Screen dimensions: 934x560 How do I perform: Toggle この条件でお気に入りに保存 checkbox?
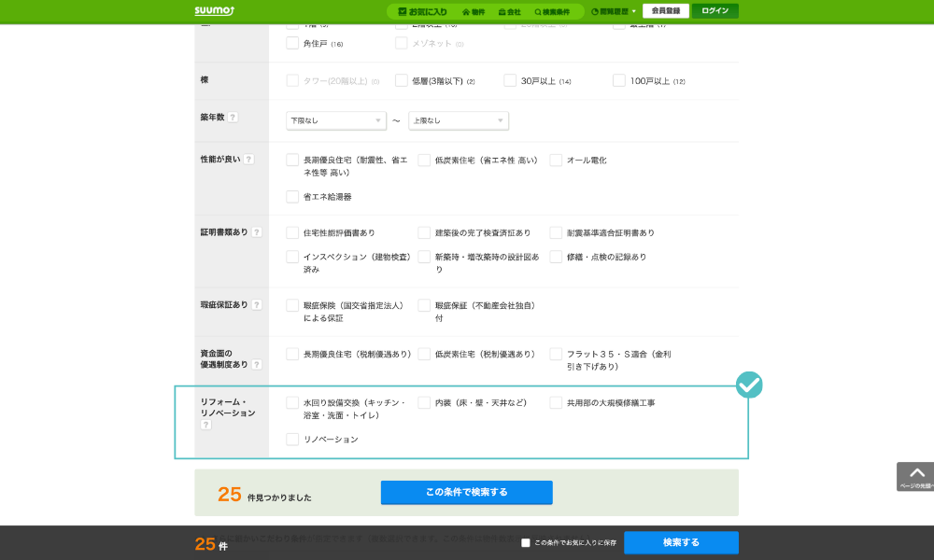pos(525,543)
